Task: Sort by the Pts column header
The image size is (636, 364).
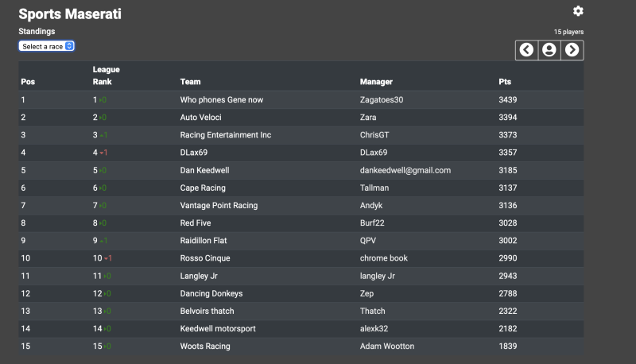Action: [505, 82]
